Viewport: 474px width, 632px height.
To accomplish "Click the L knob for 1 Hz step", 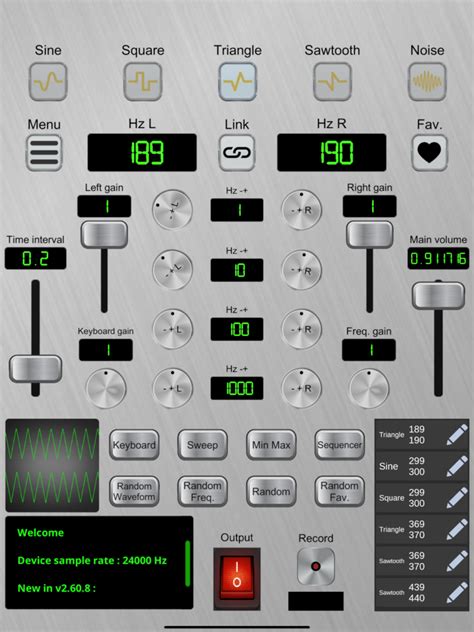I will point(173,210).
